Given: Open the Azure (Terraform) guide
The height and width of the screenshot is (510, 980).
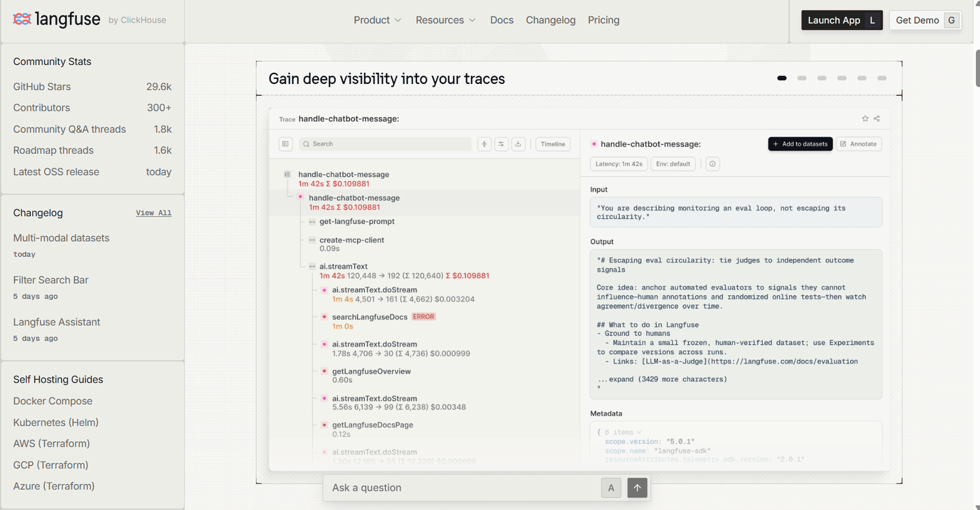Looking at the screenshot, I should (x=54, y=486).
